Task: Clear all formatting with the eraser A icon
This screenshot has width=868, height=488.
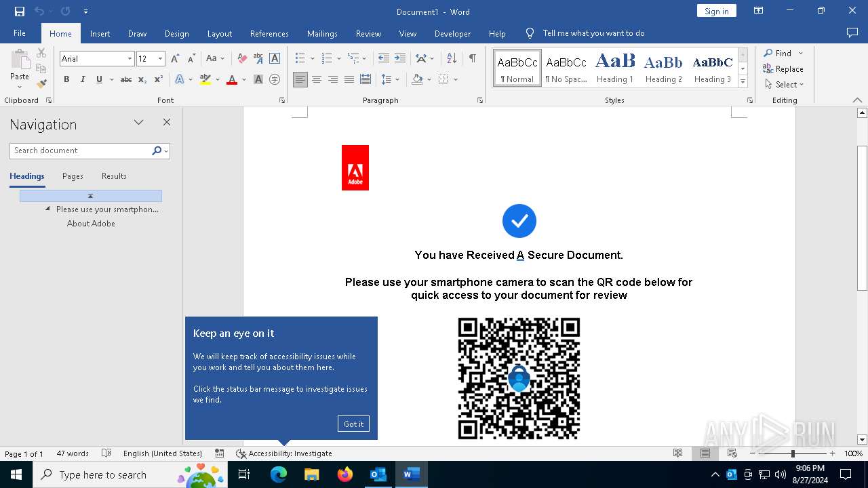Action: (242, 58)
